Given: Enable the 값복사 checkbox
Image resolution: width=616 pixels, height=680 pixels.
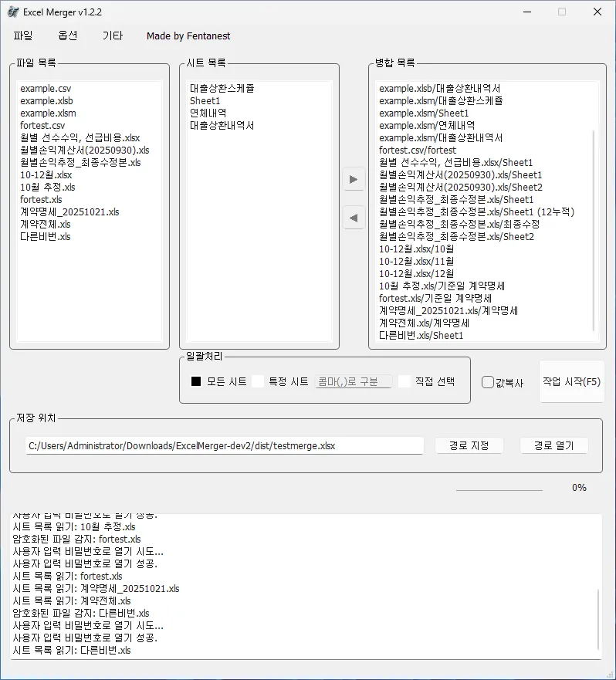Looking at the screenshot, I should click(x=488, y=382).
